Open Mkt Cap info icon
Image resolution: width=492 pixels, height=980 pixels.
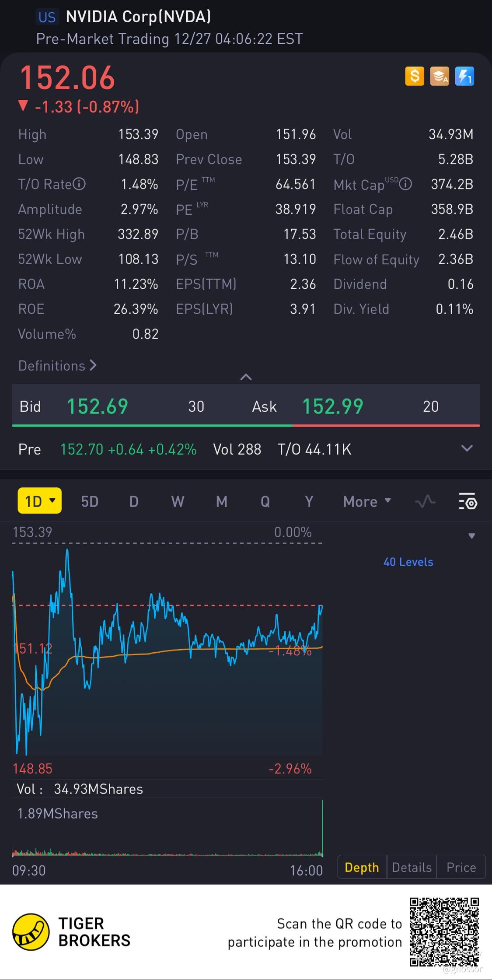click(405, 184)
